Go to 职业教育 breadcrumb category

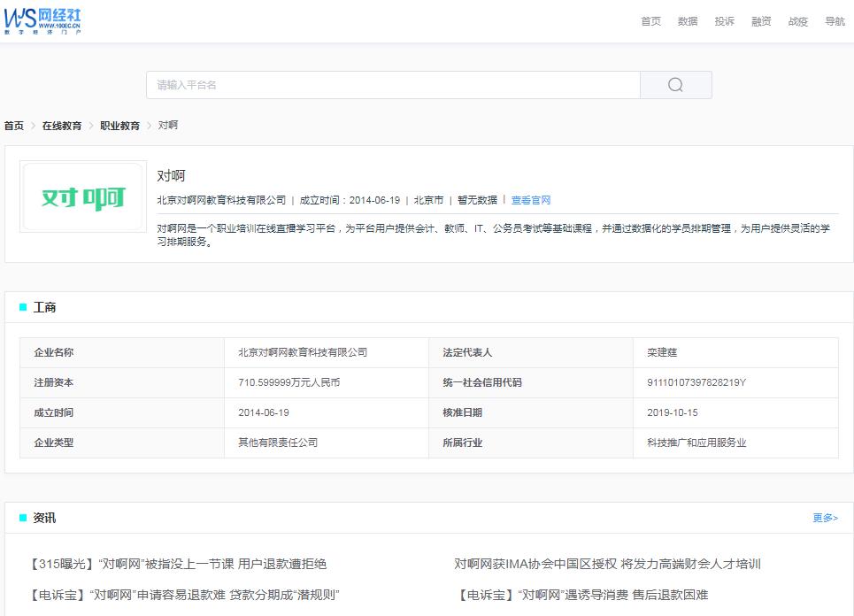pyautogui.click(x=119, y=126)
